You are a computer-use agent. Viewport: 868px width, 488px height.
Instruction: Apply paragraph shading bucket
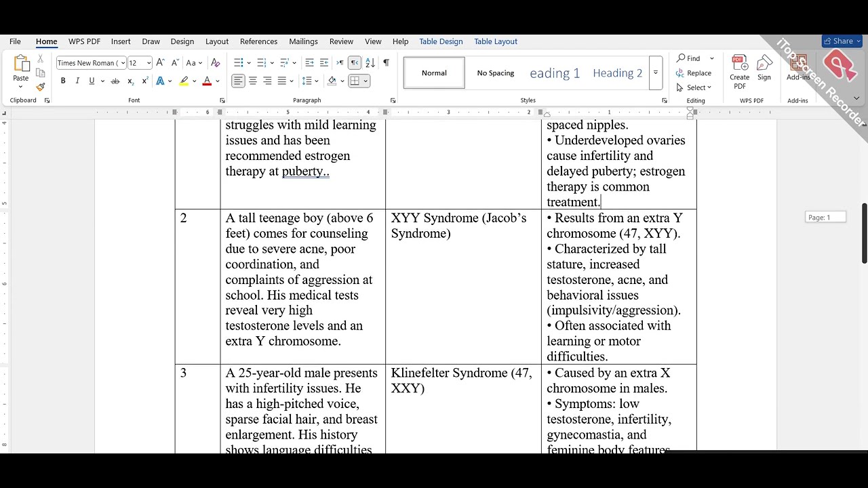pos(332,81)
